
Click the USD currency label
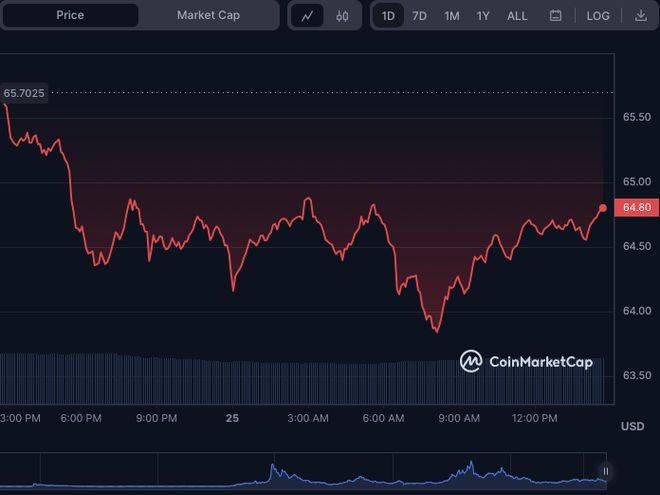632,427
